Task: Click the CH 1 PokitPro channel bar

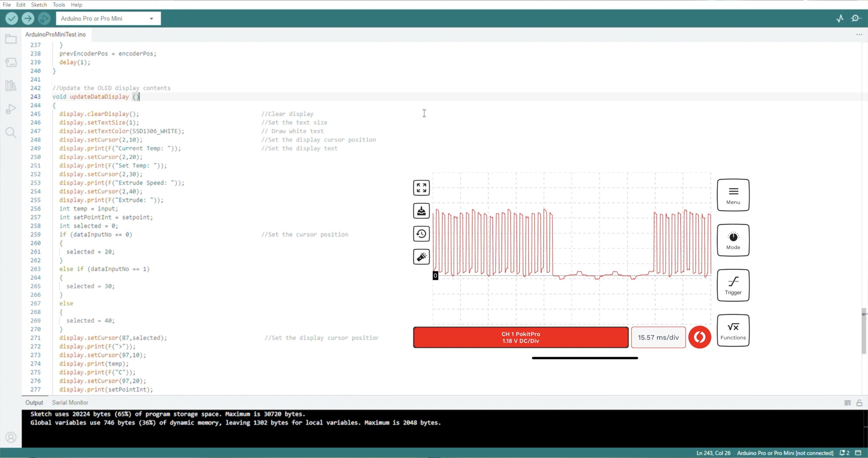Action: [x=520, y=337]
